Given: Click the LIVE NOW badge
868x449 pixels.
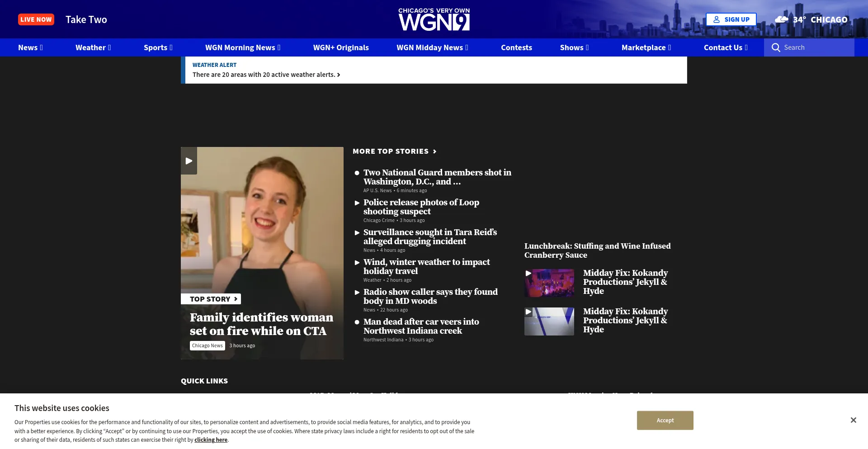Looking at the screenshot, I should pyautogui.click(x=36, y=19).
